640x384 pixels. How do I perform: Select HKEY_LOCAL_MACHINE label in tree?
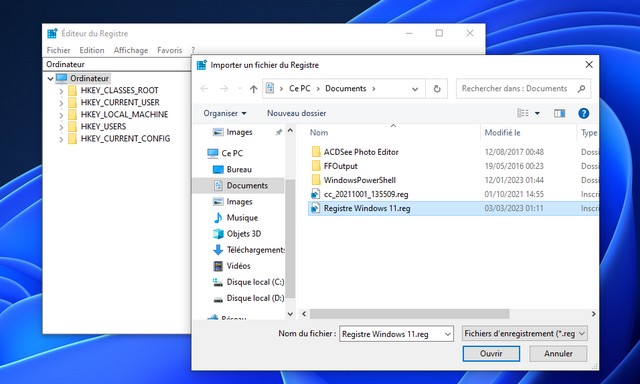coord(124,115)
